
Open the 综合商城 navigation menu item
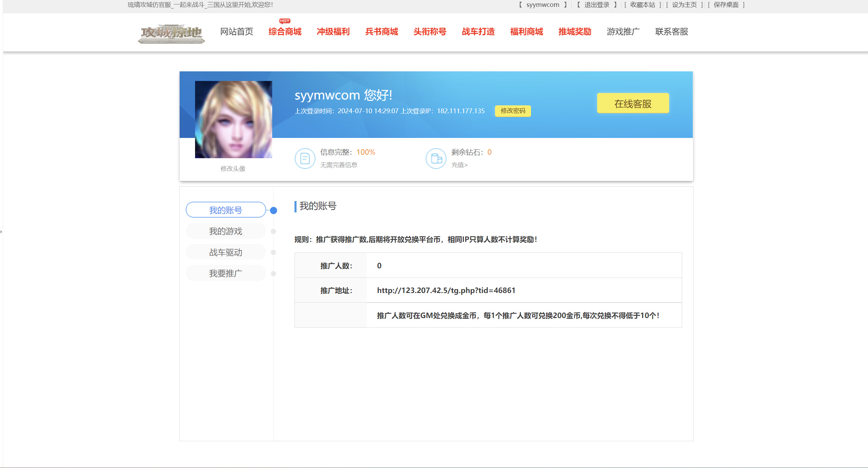pos(285,32)
